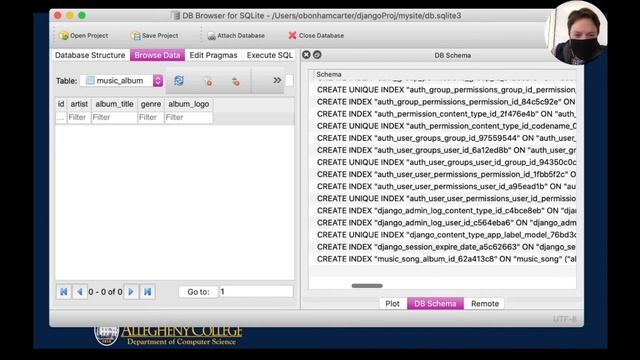Sort by the artist column header
Image resolution: width=640 pixels, height=360 pixels.
pyautogui.click(x=79, y=104)
